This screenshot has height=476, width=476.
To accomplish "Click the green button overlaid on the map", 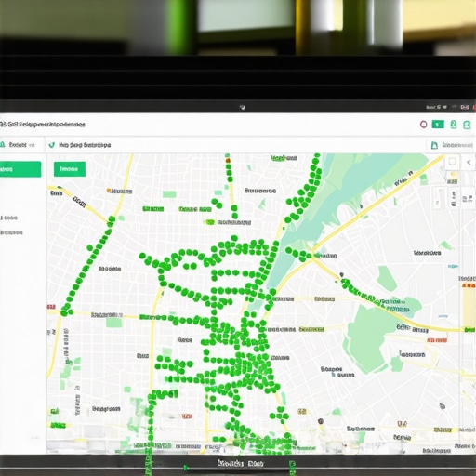I will click(70, 169).
